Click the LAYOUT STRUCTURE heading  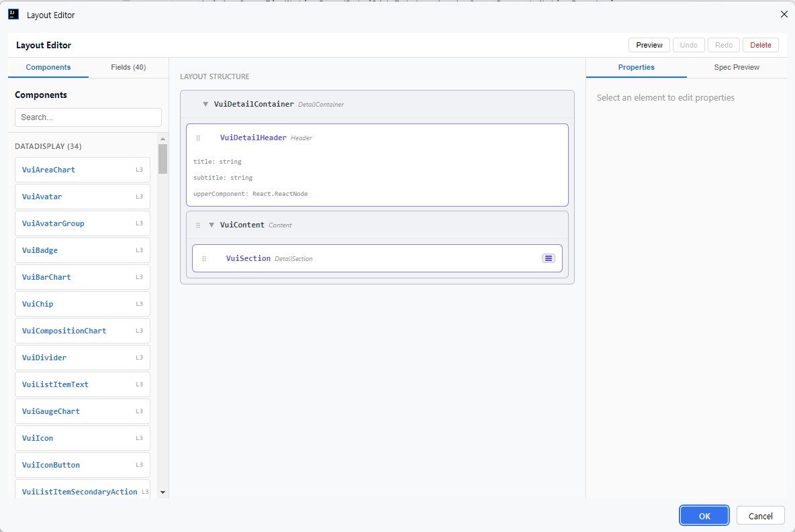pos(214,76)
